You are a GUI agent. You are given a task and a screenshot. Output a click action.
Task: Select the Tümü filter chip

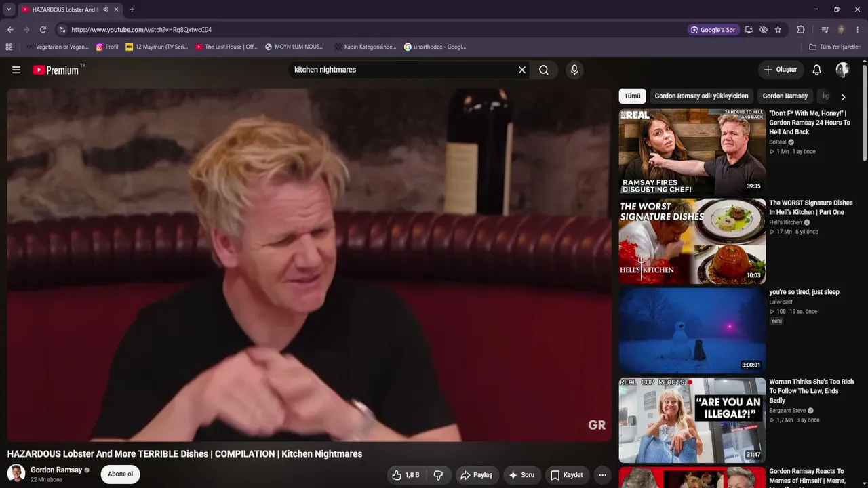point(632,96)
